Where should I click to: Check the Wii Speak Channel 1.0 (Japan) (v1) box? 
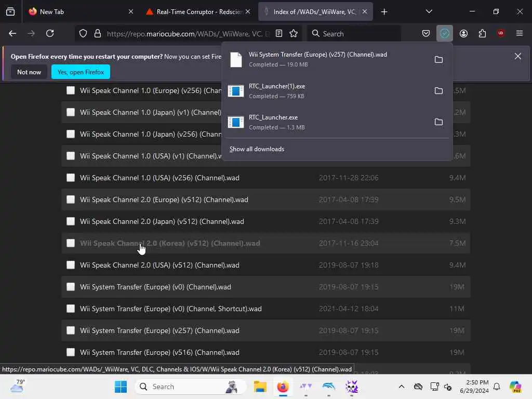pyautogui.click(x=71, y=112)
